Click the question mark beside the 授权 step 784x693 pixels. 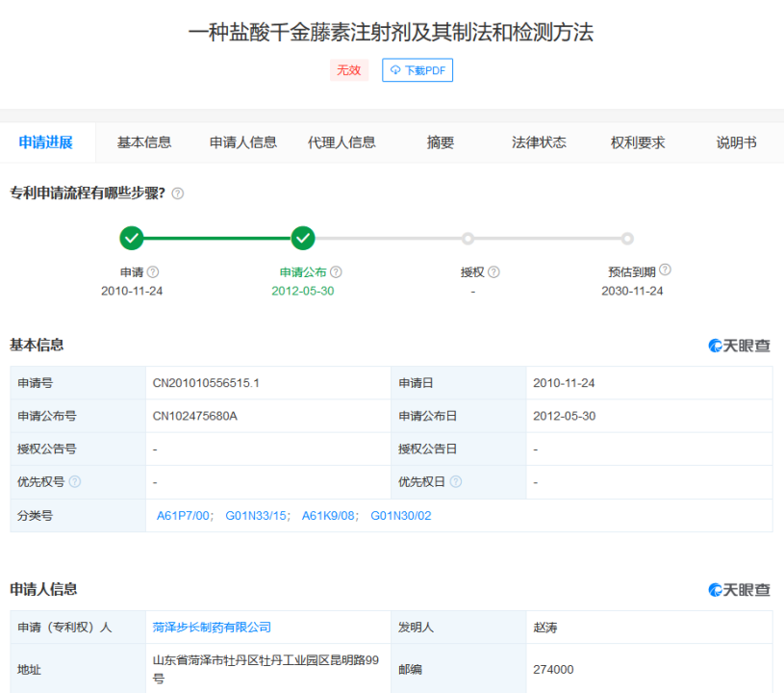point(493,271)
